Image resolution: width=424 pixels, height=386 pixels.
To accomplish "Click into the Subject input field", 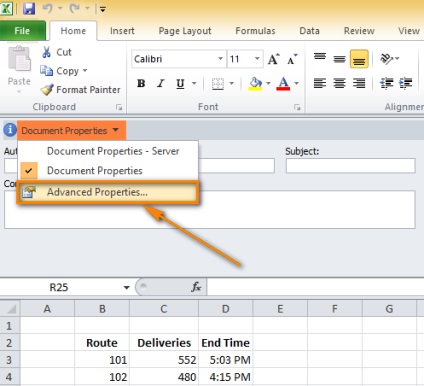I will [350, 166].
